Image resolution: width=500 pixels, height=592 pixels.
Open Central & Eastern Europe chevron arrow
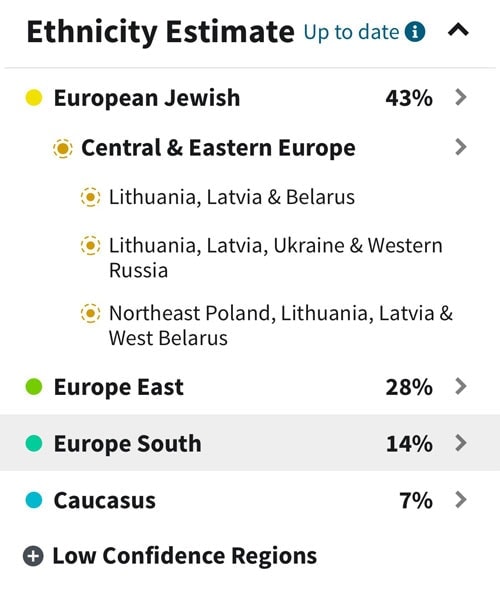[461, 147]
